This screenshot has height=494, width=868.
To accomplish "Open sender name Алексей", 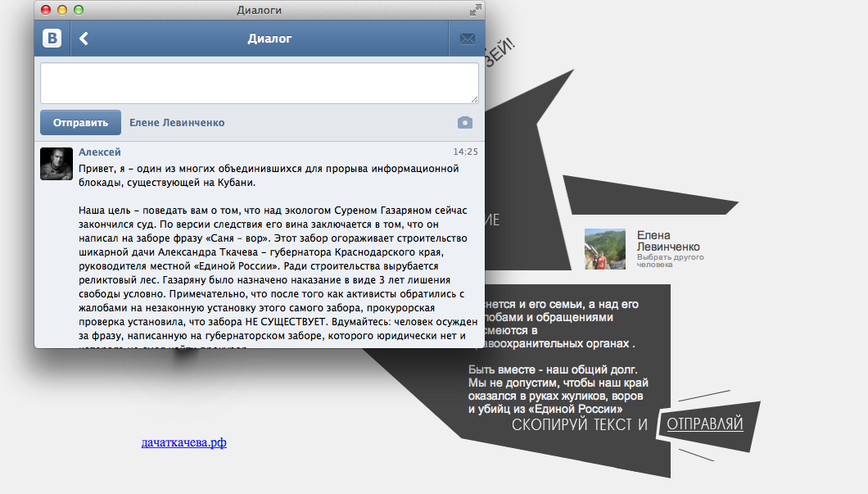I will pyautogui.click(x=100, y=152).
